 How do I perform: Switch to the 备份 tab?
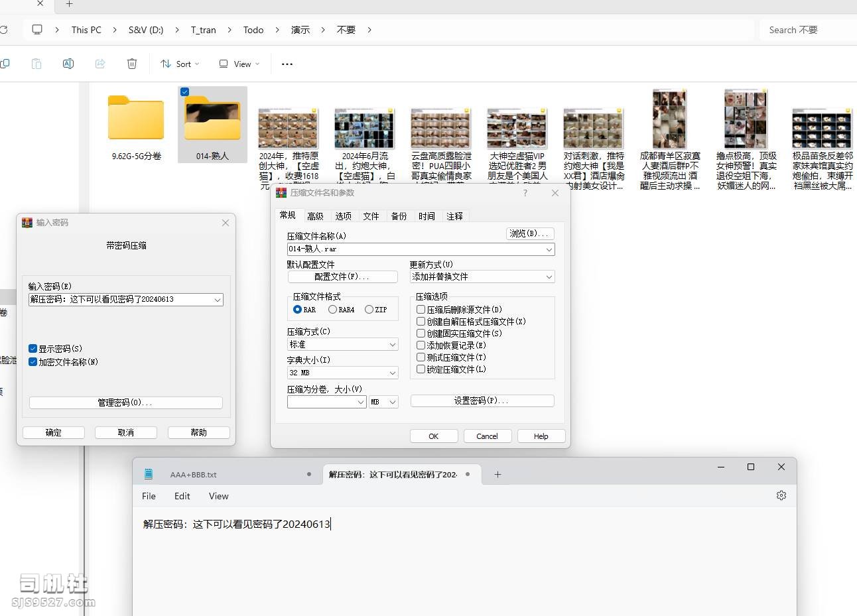[399, 216]
